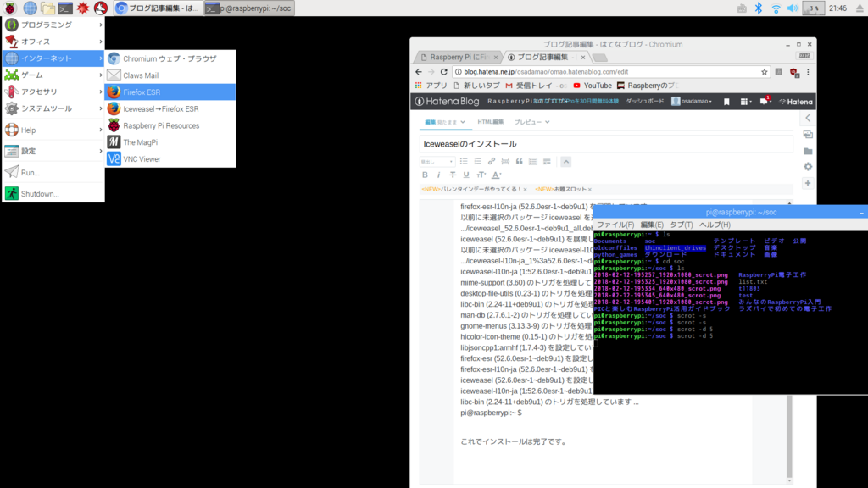Viewport: 868px width, 488px height.
Task: Click the red shield extension icon
Action: pos(793,73)
